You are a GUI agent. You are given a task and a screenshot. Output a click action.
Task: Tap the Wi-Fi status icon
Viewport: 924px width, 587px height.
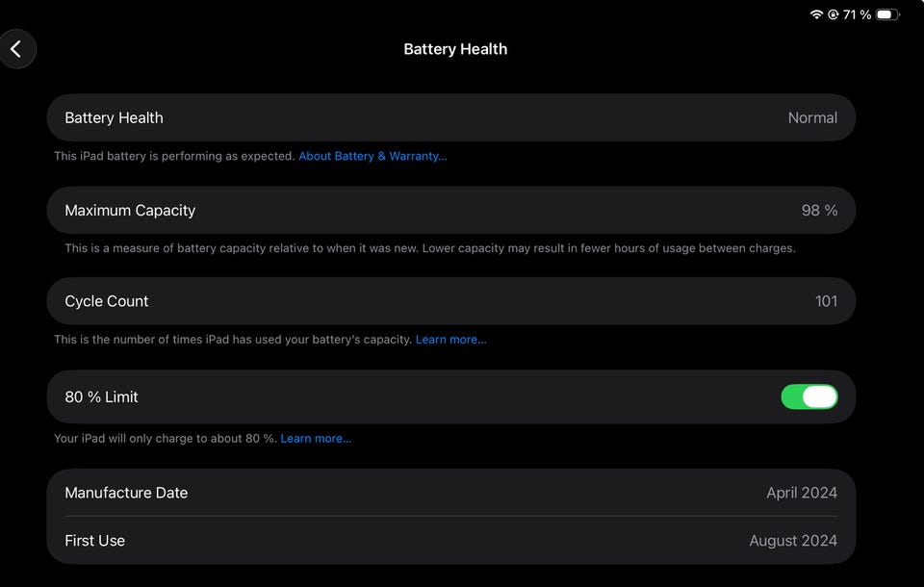816,14
